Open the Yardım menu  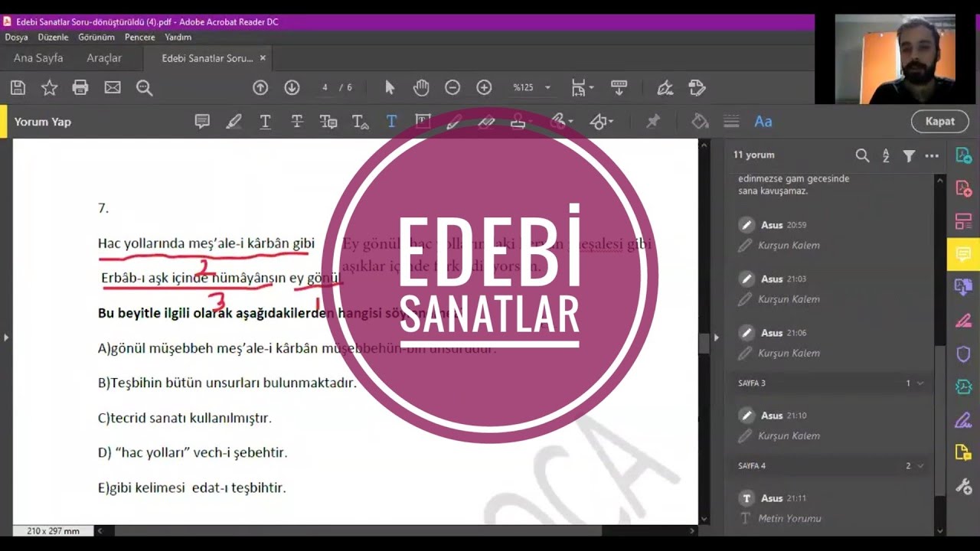tap(178, 37)
